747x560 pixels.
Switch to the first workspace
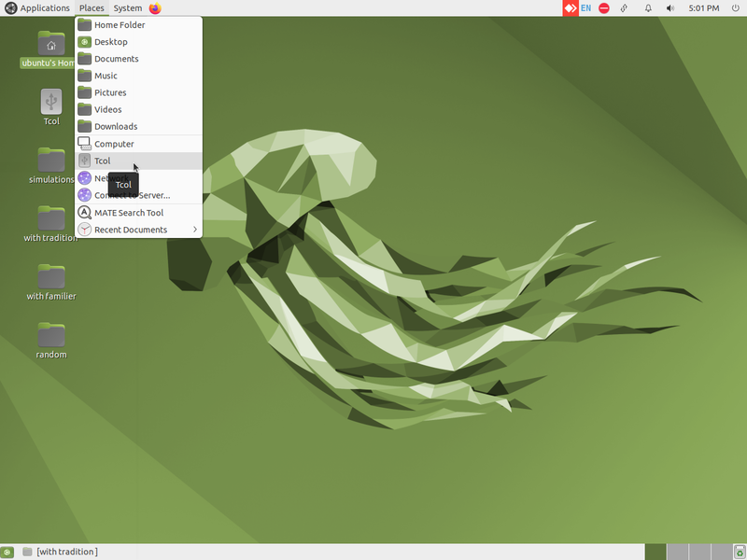coord(655,552)
